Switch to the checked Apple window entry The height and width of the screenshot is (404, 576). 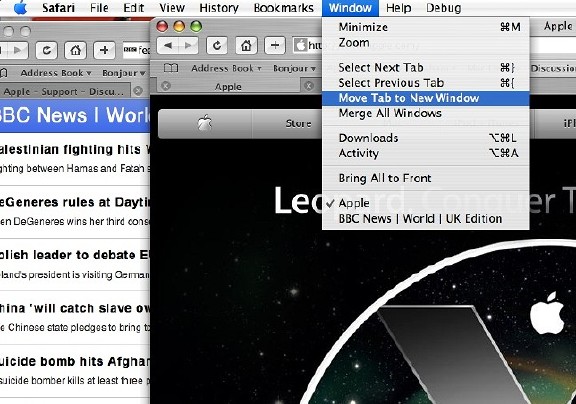[425, 203]
